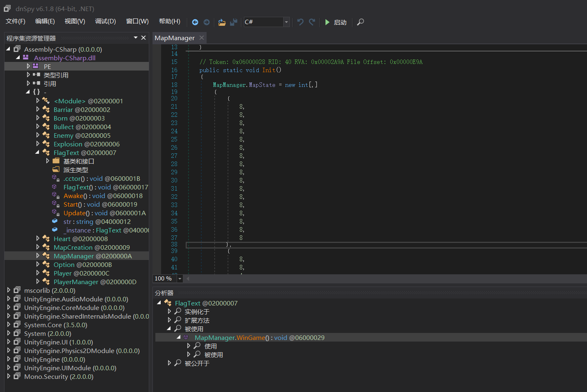This screenshot has height=392, width=587.
Task: Navigate backward with the blue arrow button
Action: (195, 22)
